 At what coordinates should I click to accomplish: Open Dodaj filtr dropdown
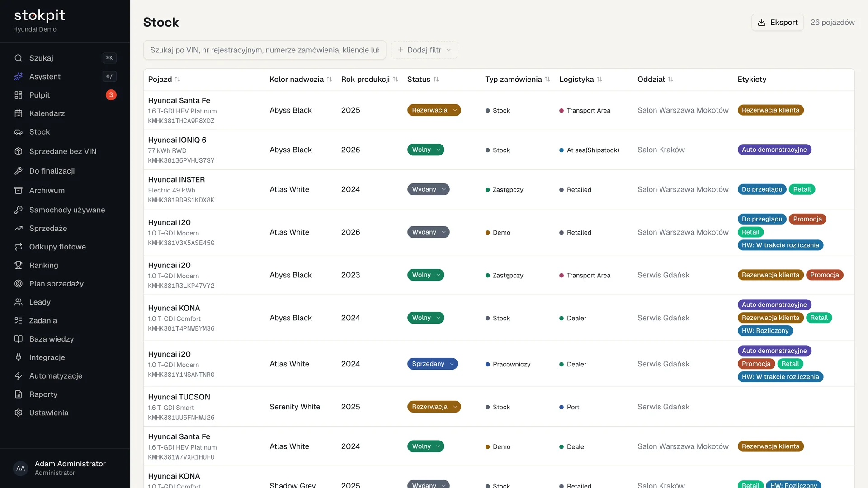click(424, 50)
